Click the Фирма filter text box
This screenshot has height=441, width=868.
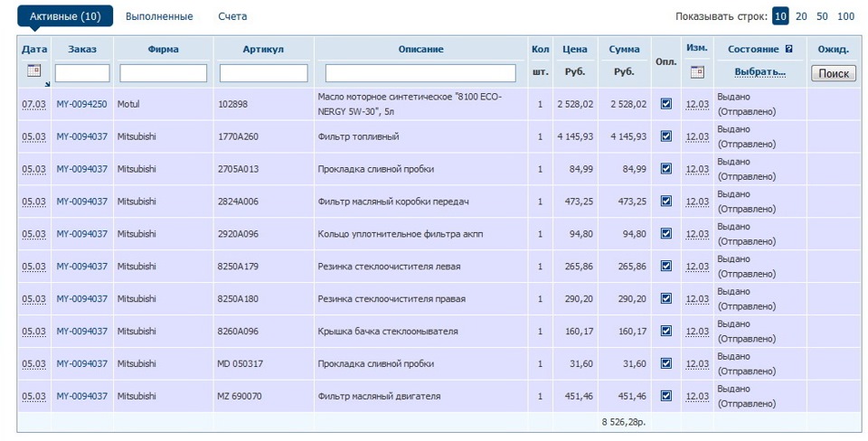click(164, 73)
